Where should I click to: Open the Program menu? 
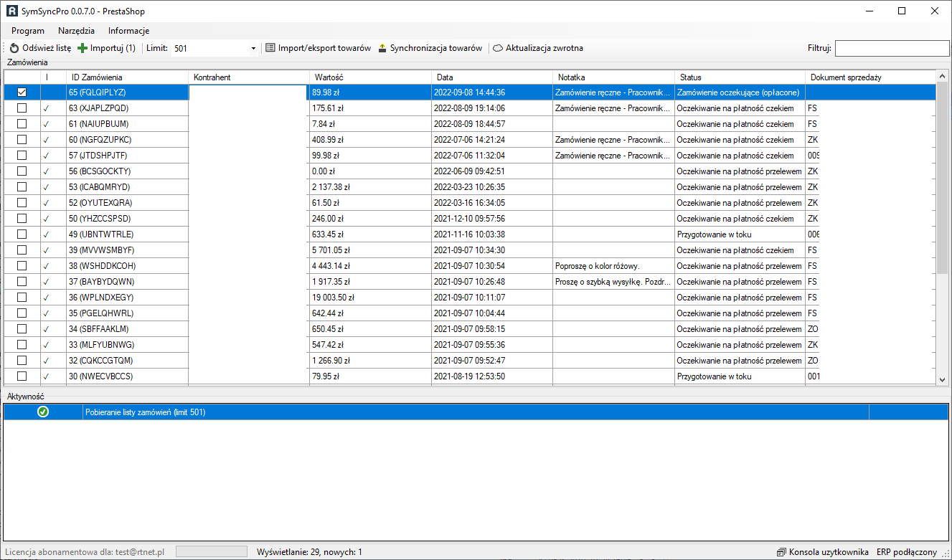[28, 31]
